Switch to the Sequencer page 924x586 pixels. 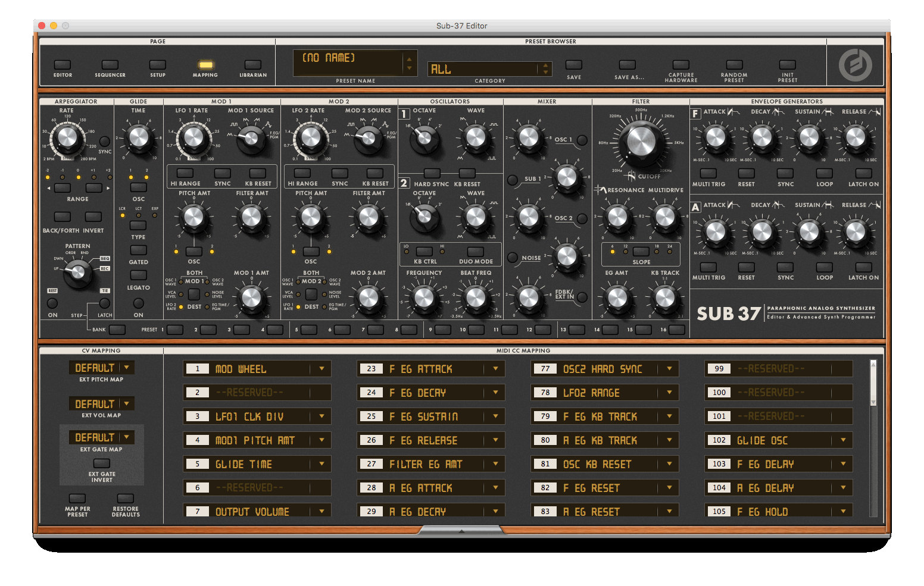pos(110,65)
